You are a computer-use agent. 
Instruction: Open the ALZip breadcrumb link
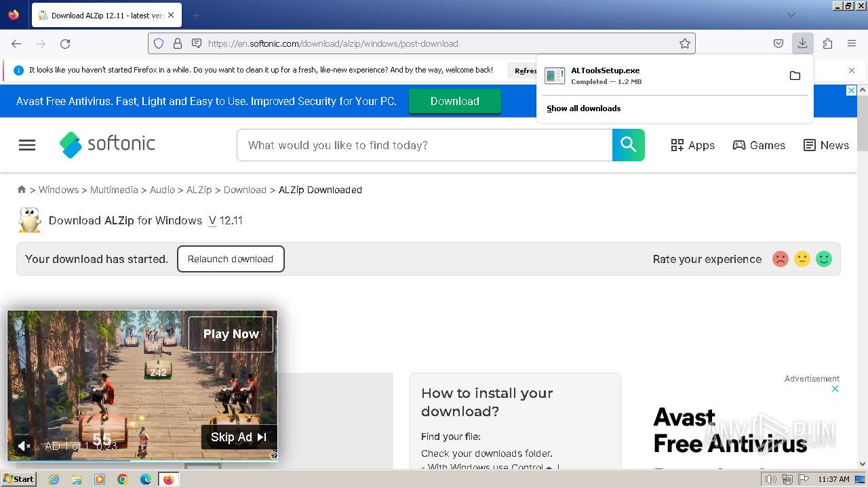pos(199,190)
